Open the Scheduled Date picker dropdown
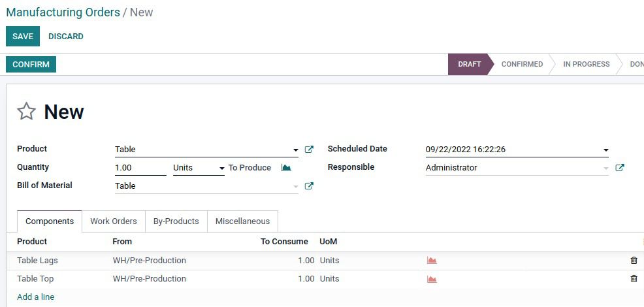Screen dimensions: 644x307 pyautogui.click(x=606, y=150)
